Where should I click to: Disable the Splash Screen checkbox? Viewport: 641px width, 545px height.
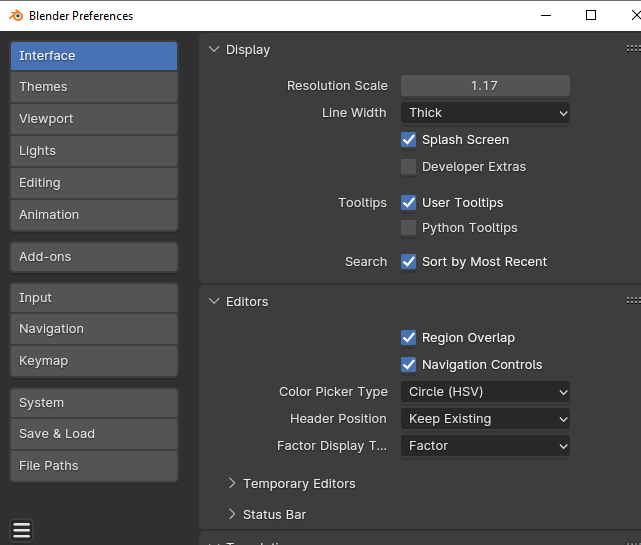(x=409, y=140)
